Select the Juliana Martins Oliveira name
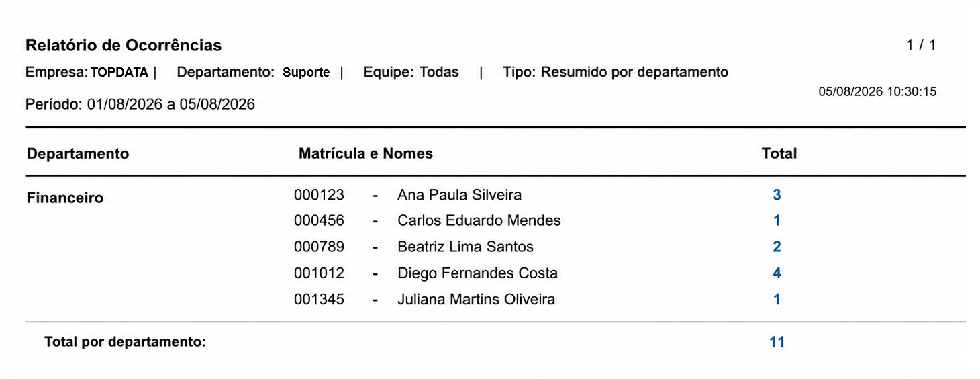Image resolution: width=980 pixels, height=379 pixels. (476, 300)
